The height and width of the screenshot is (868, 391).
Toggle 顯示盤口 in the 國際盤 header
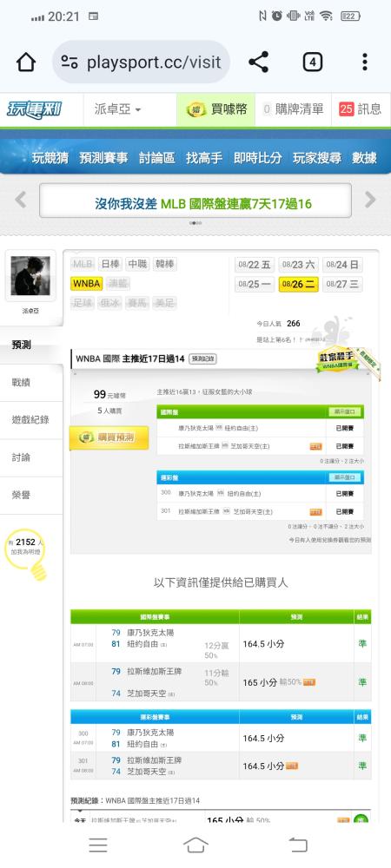[x=345, y=411]
